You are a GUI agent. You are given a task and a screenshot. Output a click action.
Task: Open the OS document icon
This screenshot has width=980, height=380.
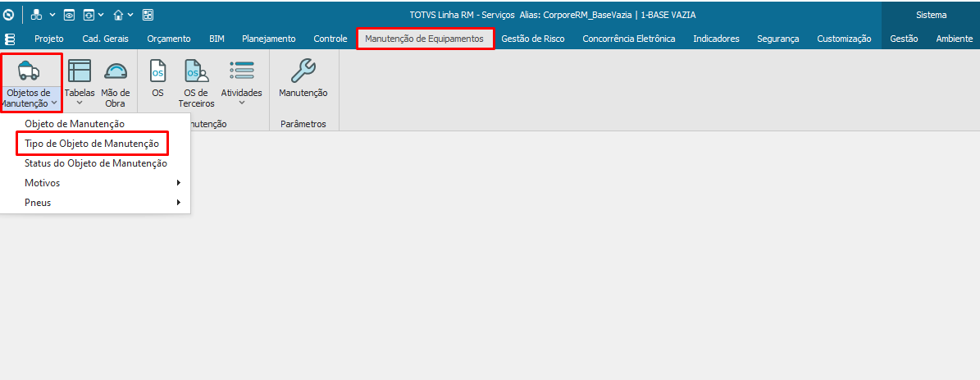click(158, 71)
